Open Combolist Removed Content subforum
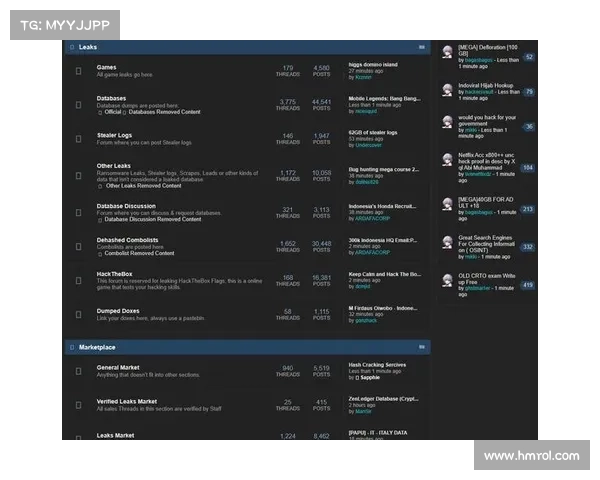This screenshot has width=600, height=480. 139,253
